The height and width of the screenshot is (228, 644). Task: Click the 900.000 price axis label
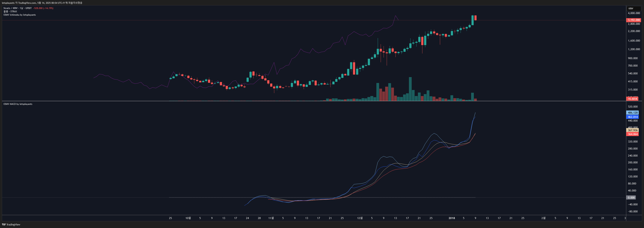click(x=632, y=58)
